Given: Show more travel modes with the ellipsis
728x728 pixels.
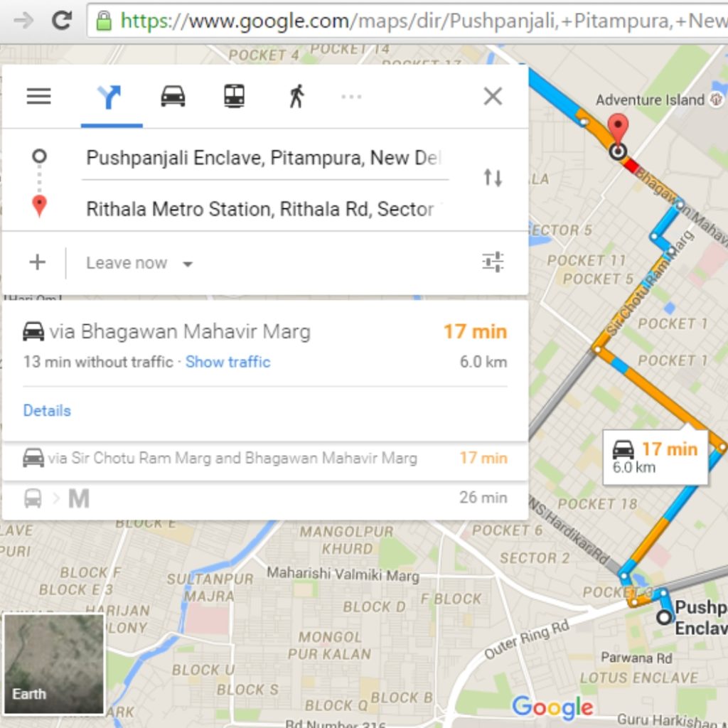Looking at the screenshot, I should click(351, 97).
